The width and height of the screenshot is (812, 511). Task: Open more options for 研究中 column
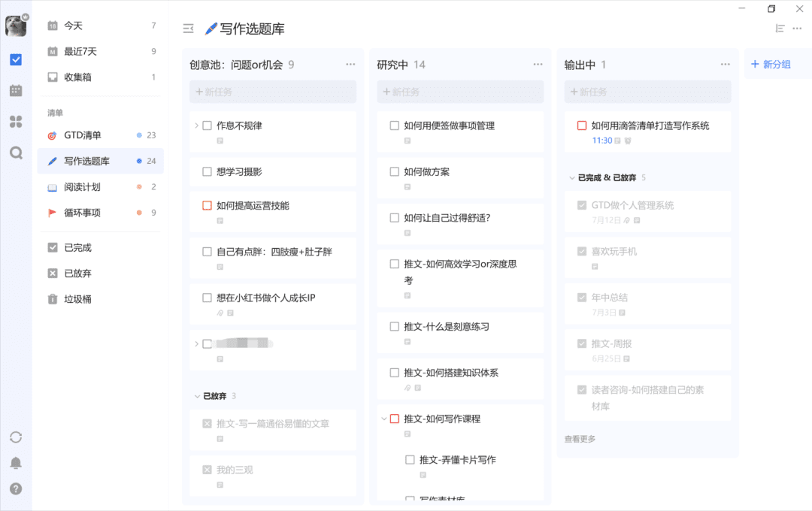pos(538,65)
